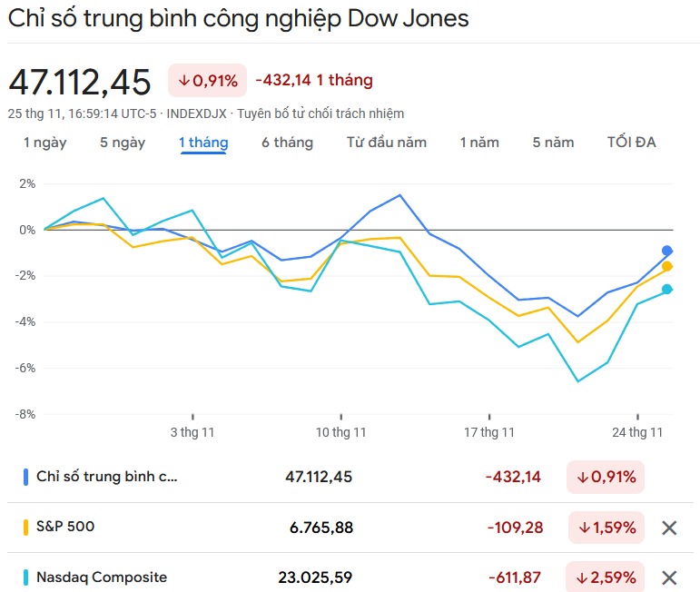Image resolution: width=700 pixels, height=592 pixels.
Task: Click the S&P 500 1,59% change badge
Action: [606, 527]
